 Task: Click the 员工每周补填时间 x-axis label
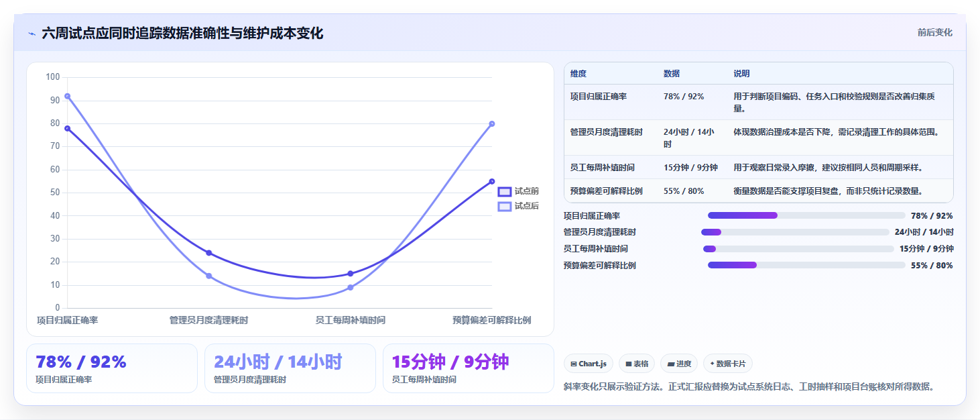[x=351, y=321]
